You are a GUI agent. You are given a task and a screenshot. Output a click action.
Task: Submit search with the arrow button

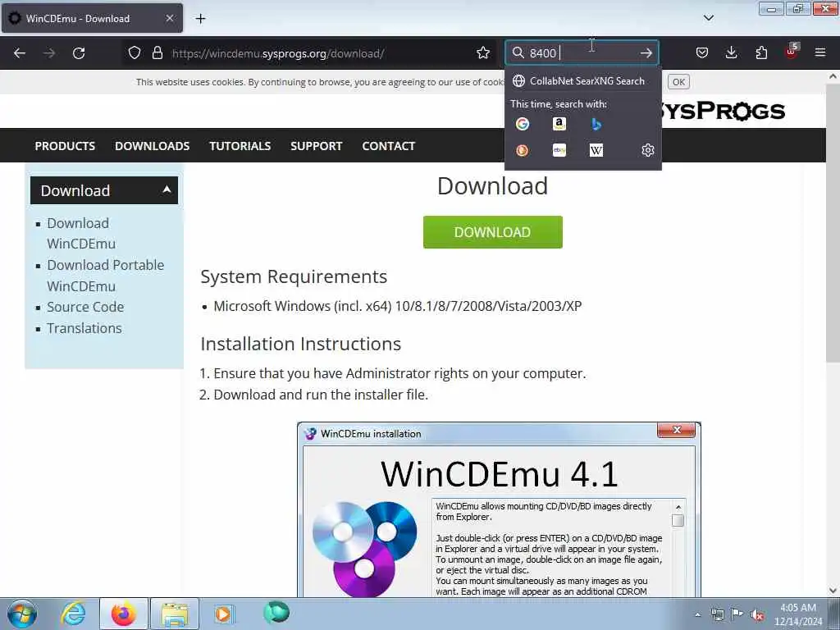click(646, 53)
